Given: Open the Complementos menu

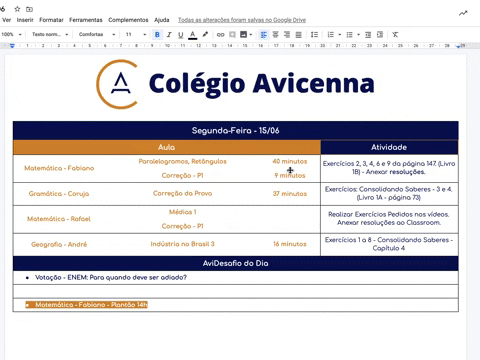Looking at the screenshot, I should (x=128, y=20).
